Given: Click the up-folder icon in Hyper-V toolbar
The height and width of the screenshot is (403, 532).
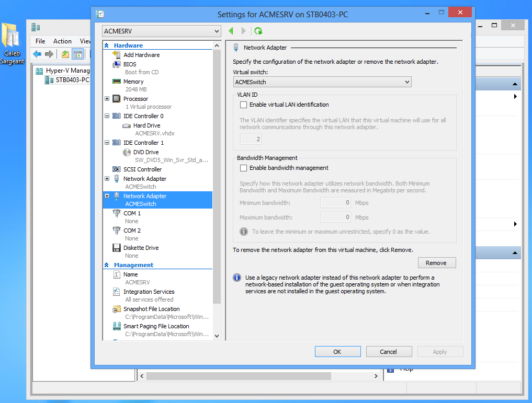Looking at the screenshot, I should pyautogui.click(x=65, y=54).
